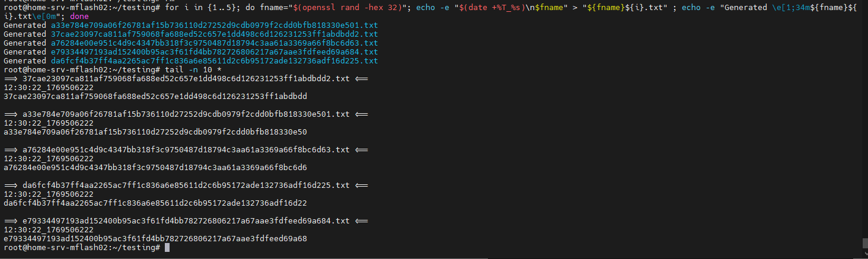The image size is (868, 259).
Task: Click the scrollbar track above the thumb
Action: 864,119
